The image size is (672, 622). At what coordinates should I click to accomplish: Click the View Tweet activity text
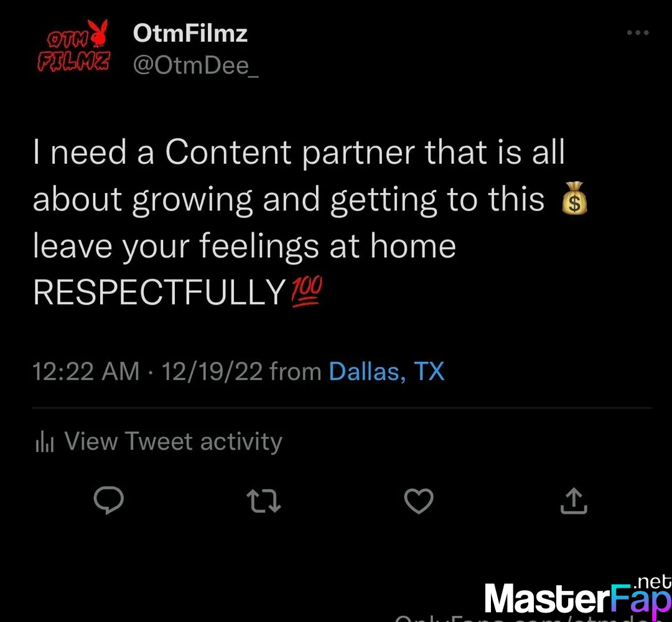tap(173, 441)
